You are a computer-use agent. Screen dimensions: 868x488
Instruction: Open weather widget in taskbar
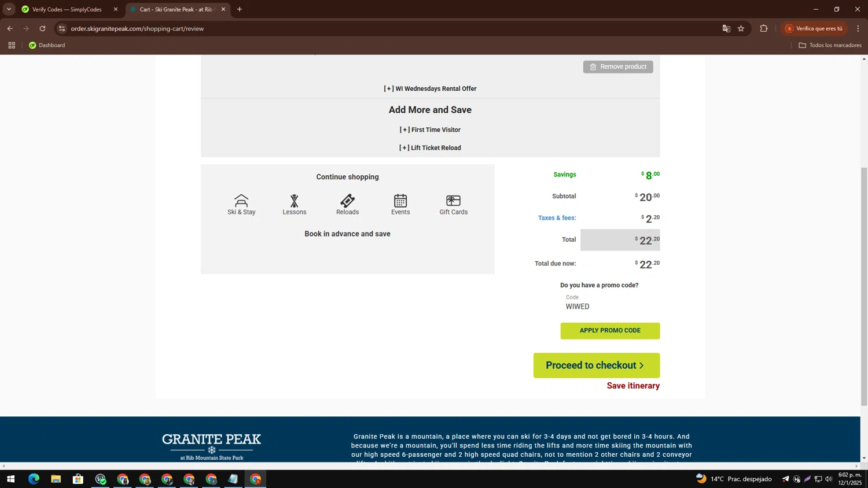click(734, 479)
